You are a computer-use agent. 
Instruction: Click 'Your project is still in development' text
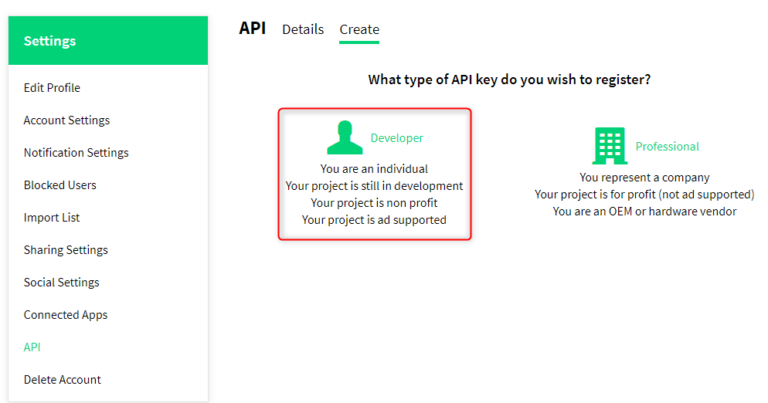coord(374,186)
